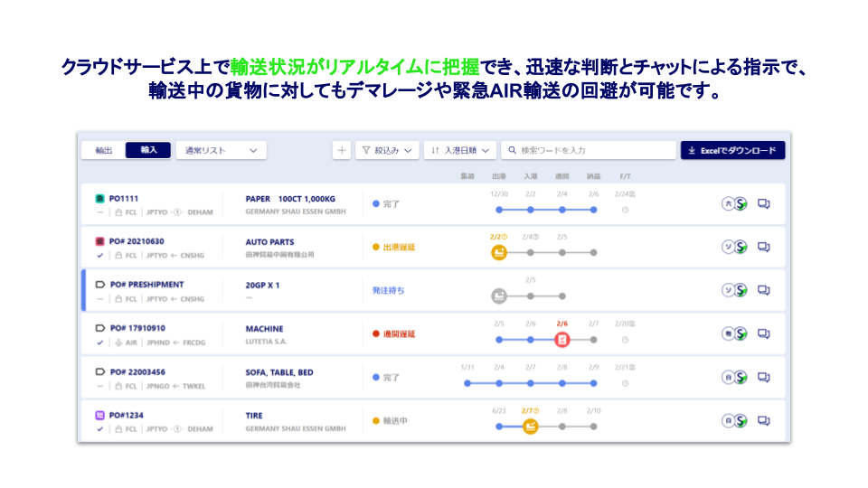The height and width of the screenshot is (488, 868).
Task: Click the empty label icon beside PO# PRESHIPMENT
Action: point(100,285)
